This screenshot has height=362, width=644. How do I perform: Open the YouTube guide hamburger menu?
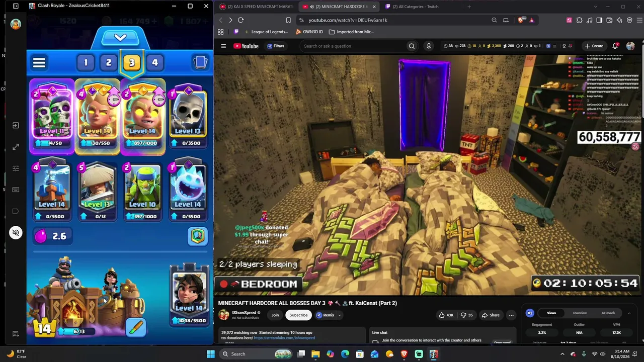(223, 46)
